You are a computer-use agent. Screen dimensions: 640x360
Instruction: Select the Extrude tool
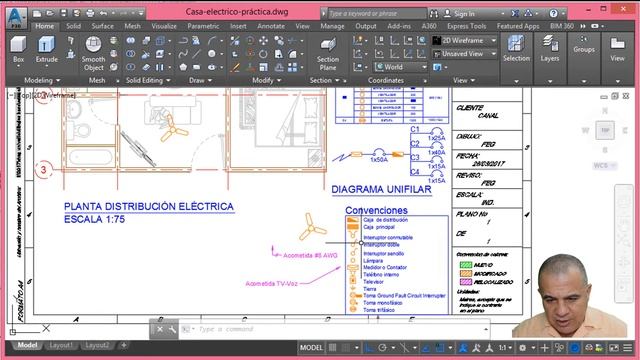coord(47,49)
